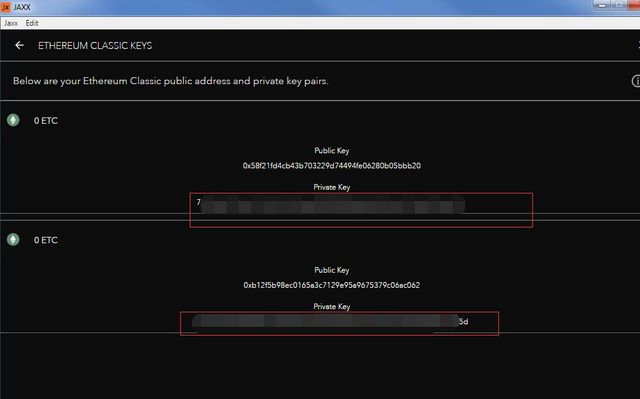Click the second blurred private key ending Sd
Image resolution: width=640 pixels, height=399 pixels.
tap(330, 321)
